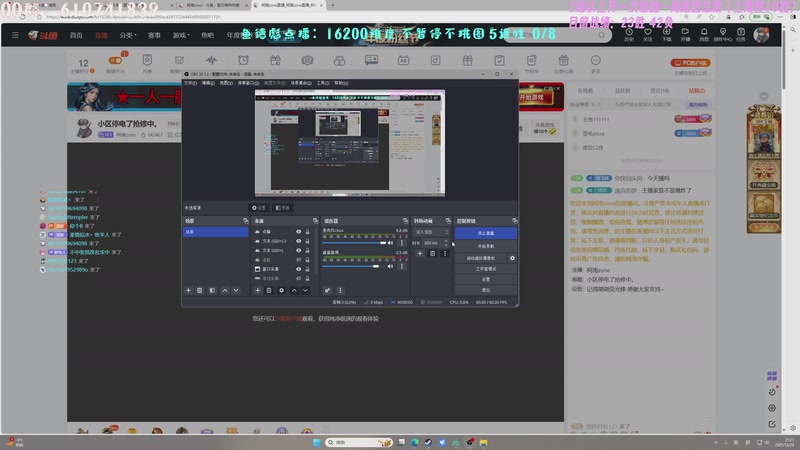Toggle lock on the 游戏采集 source
This screenshot has height=450, width=800.
[308, 279]
